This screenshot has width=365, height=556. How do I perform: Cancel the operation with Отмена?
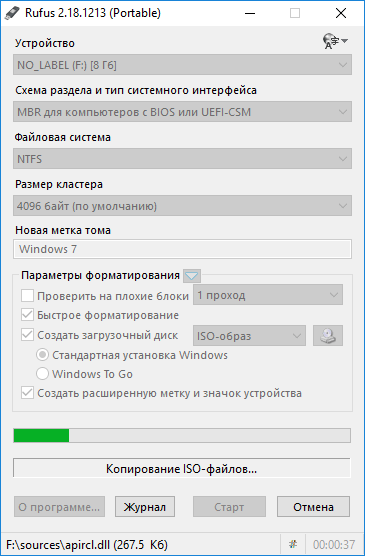tap(313, 507)
